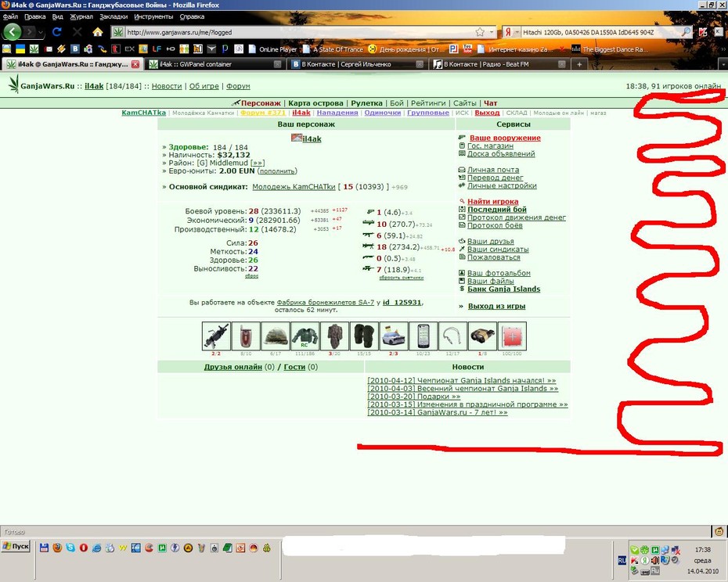Open the smartphone inventory item 10/23
Image resolution: width=728 pixels, height=582 pixels.
pos(423,336)
